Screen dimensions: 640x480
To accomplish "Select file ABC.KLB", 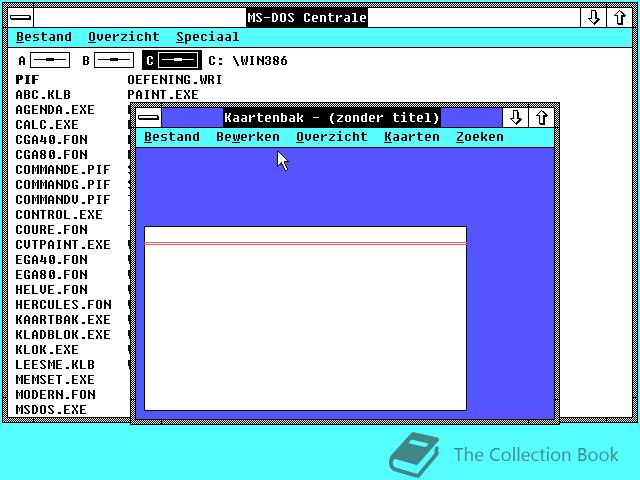I will point(43,95).
